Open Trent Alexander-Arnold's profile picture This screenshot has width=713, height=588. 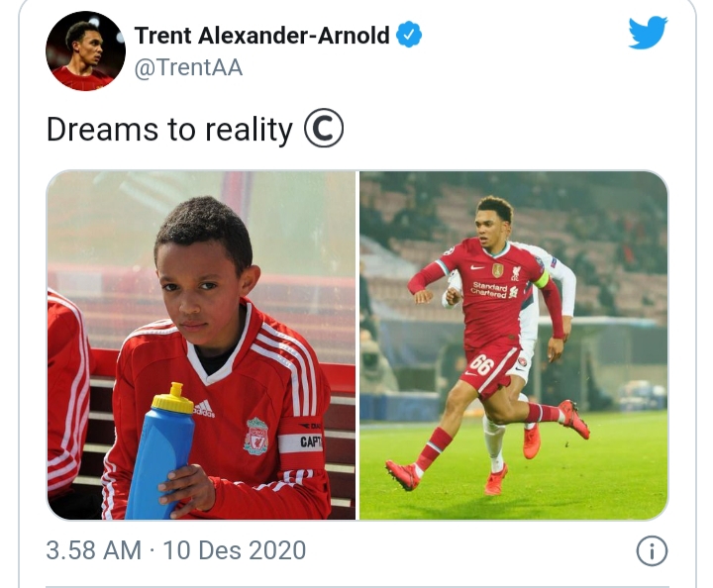[x=85, y=50]
